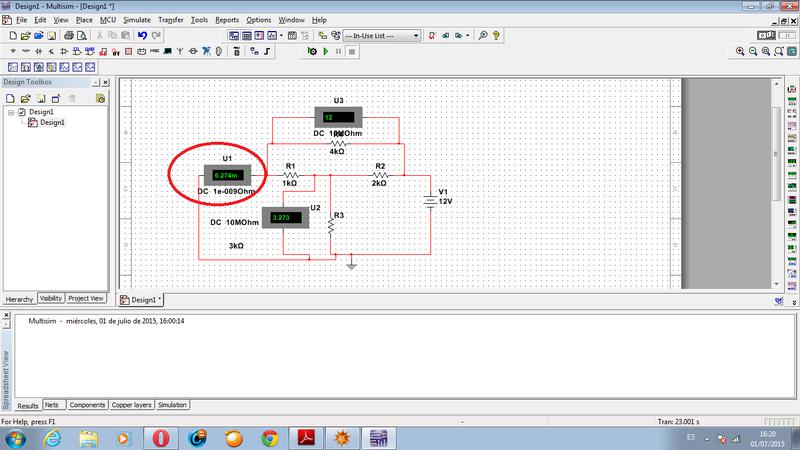Pause the simulation using the pause button

(x=338, y=50)
